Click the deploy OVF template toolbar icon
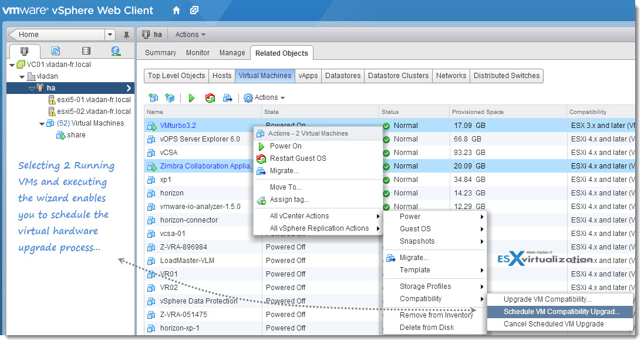 click(x=170, y=97)
